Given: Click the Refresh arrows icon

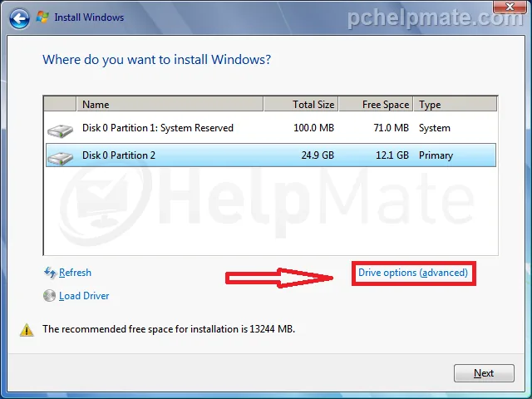Looking at the screenshot, I should click(50, 273).
